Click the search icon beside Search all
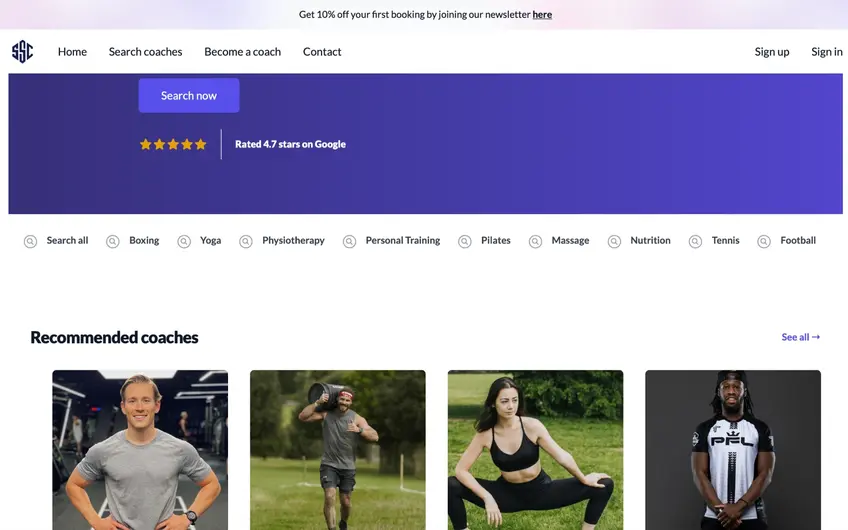This screenshot has height=530, width=848. (x=30, y=241)
